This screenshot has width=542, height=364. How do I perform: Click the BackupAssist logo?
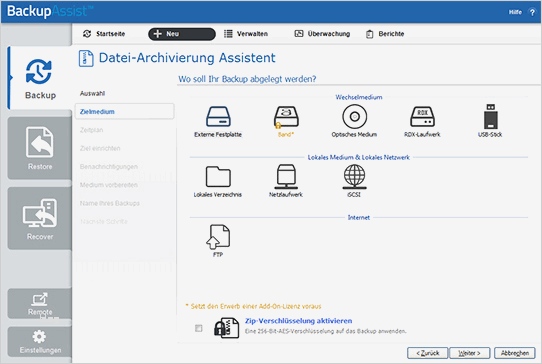[x=49, y=11]
